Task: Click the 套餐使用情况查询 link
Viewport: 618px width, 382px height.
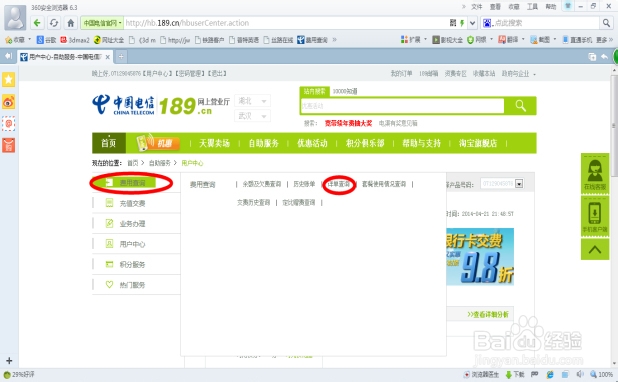Action: (x=384, y=184)
